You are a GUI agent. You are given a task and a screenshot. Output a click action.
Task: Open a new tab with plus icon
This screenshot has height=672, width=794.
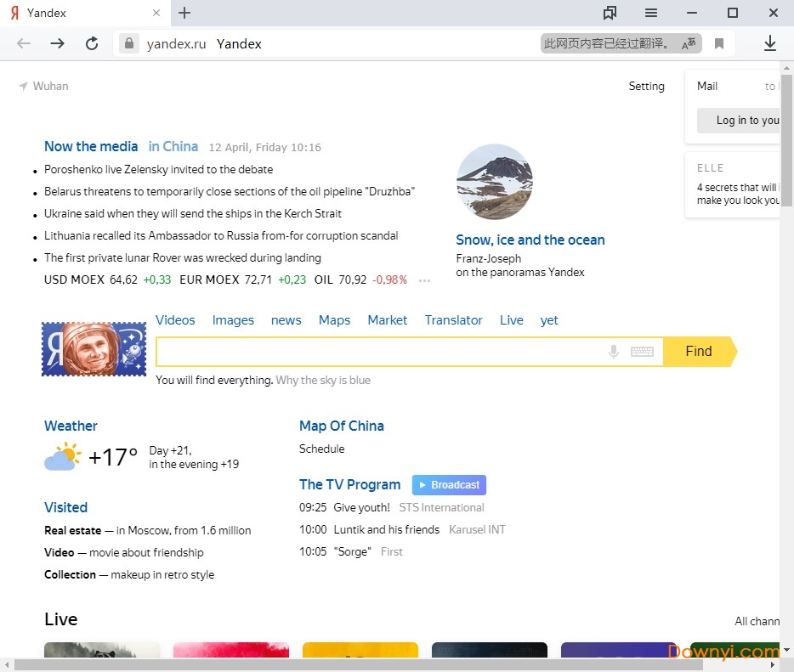tap(184, 13)
